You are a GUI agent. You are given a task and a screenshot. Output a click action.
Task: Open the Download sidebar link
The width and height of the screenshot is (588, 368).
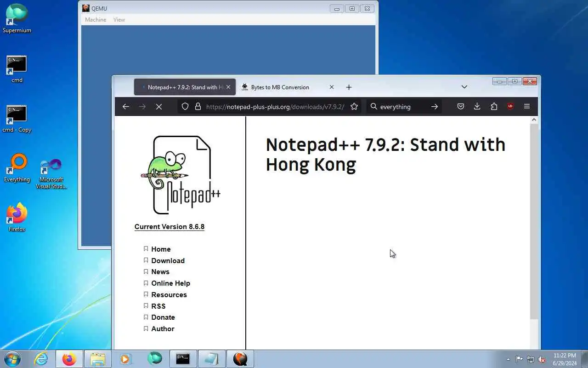point(168,260)
